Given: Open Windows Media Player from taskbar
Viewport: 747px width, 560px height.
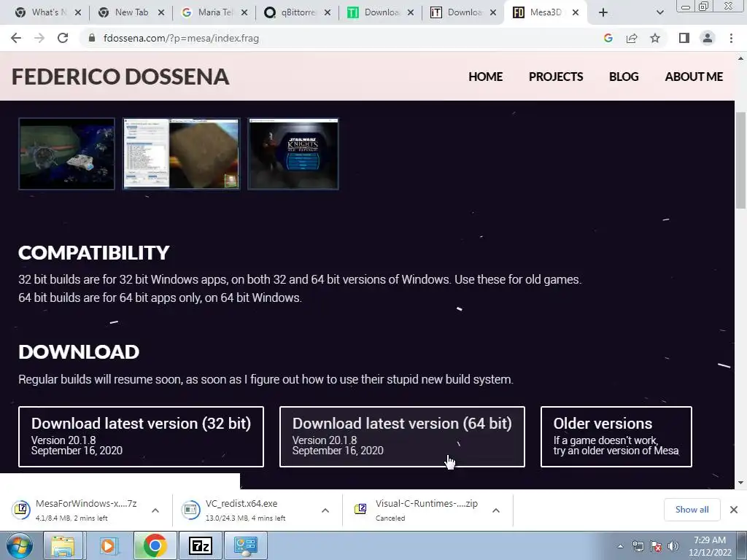Looking at the screenshot, I should [x=108, y=545].
